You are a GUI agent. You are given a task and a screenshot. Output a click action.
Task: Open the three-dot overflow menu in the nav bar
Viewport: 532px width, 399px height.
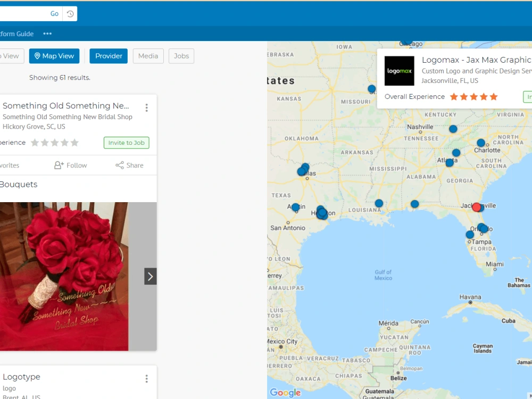[x=47, y=34]
